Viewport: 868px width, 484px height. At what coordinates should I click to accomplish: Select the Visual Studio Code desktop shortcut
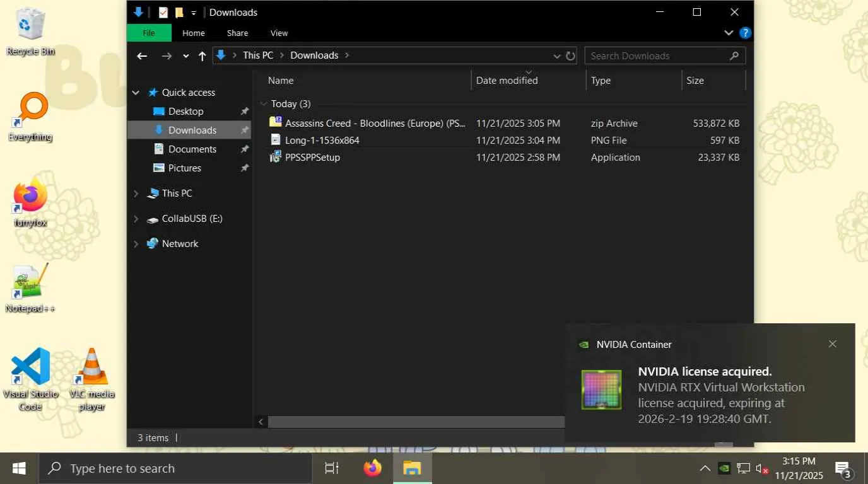pyautogui.click(x=30, y=379)
